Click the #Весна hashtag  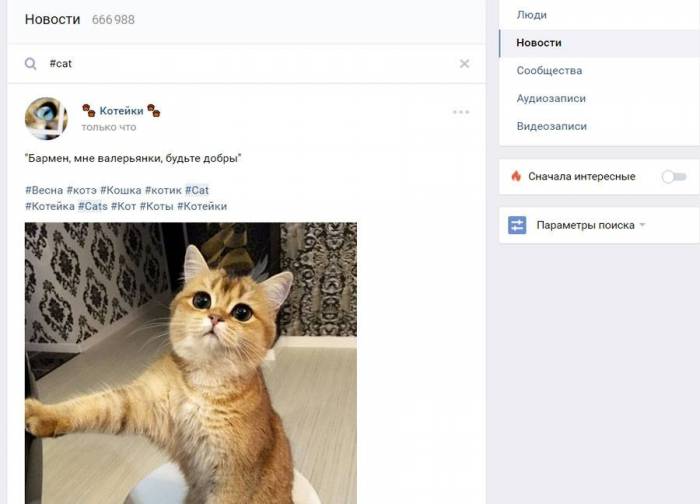coord(43,190)
